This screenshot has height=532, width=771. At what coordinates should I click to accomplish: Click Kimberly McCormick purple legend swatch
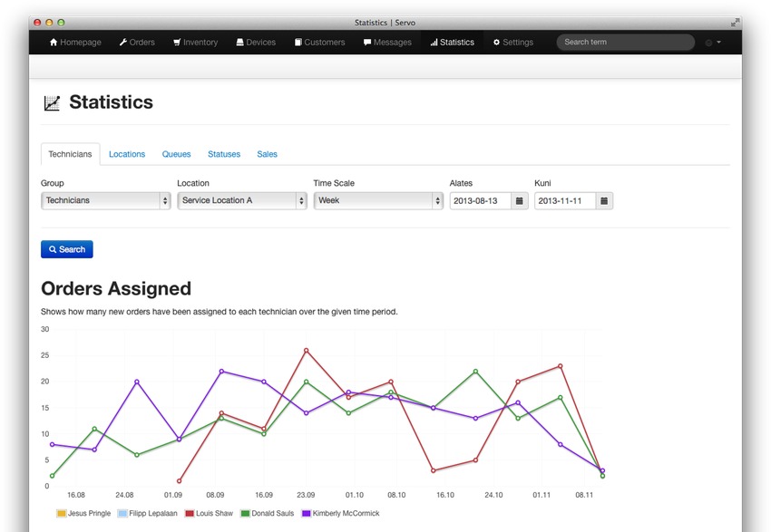coord(306,513)
